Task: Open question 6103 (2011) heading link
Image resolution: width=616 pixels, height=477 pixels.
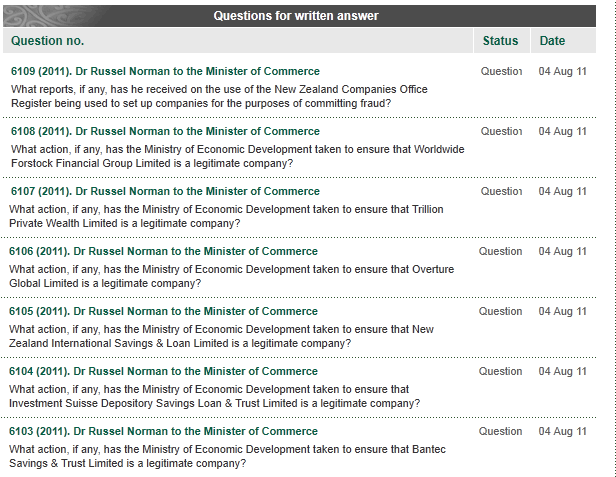Action: (x=163, y=431)
